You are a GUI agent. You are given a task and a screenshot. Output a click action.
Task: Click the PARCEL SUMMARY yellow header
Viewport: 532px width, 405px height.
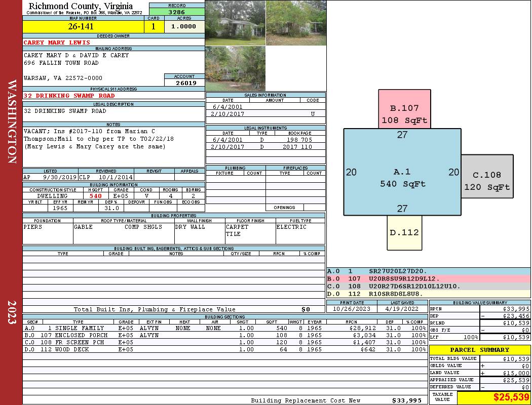480,350
